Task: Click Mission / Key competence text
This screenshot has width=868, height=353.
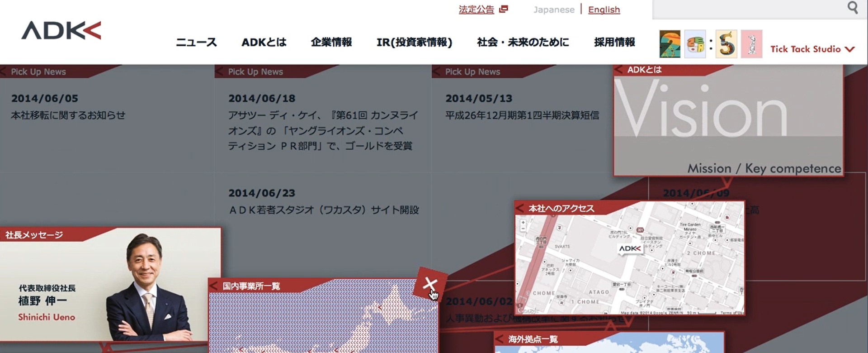Action: 764,168
